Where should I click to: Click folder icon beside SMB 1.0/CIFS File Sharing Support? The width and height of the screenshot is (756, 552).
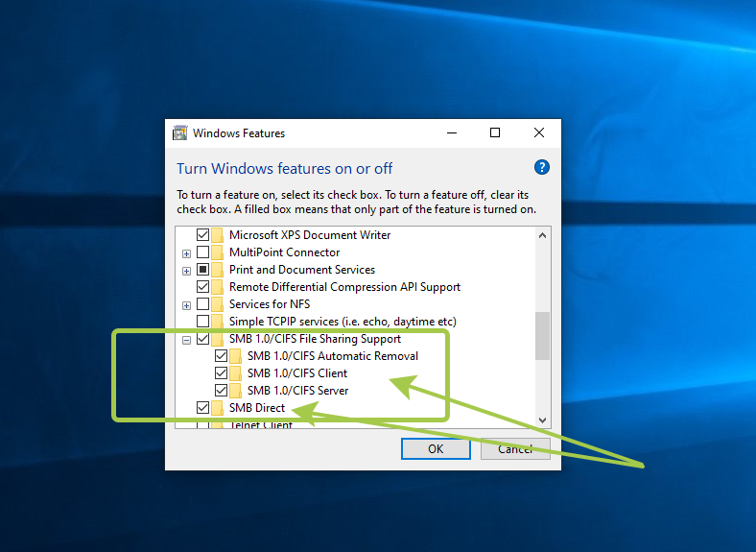(x=218, y=339)
